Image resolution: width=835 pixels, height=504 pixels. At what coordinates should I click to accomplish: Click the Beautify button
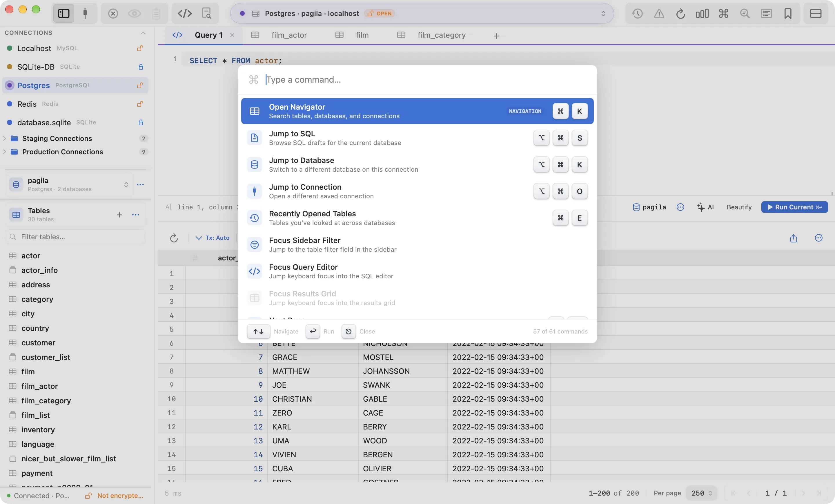[739, 207]
